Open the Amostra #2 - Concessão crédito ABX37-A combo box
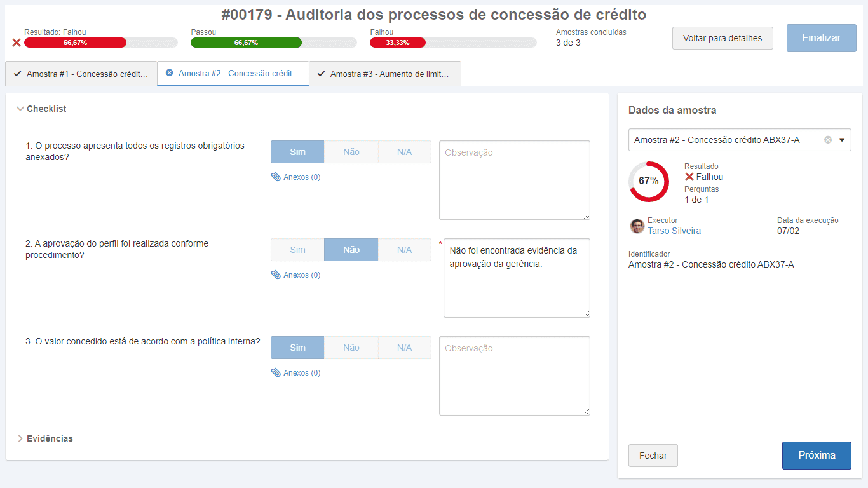The image size is (868, 488). coord(740,140)
